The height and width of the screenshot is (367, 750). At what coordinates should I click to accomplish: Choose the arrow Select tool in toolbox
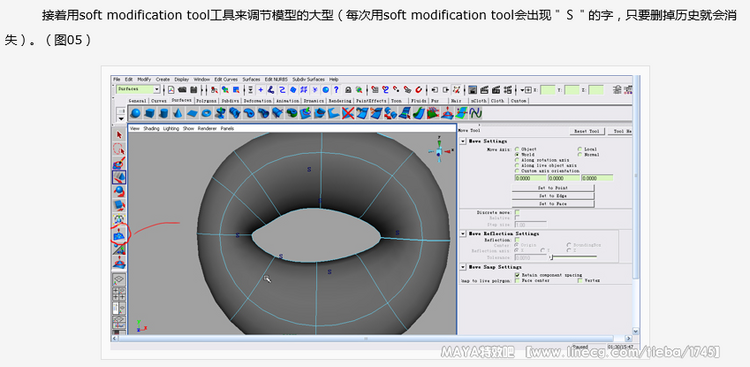click(119, 135)
